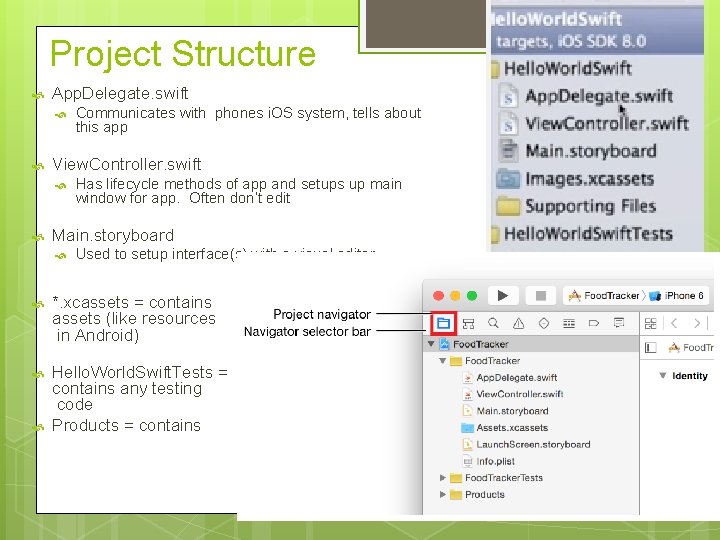The width and height of the screenshot is (720, 540).
Task: Select Images.xcassets in HelloWorldSwift list
Action: pos(589,179)
